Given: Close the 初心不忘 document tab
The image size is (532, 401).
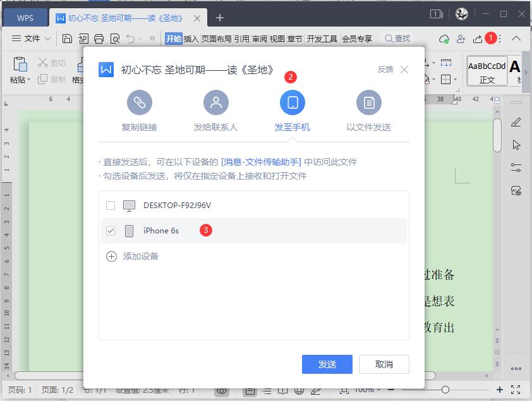Looking at the screenshot, I should [x=196, y=18].
